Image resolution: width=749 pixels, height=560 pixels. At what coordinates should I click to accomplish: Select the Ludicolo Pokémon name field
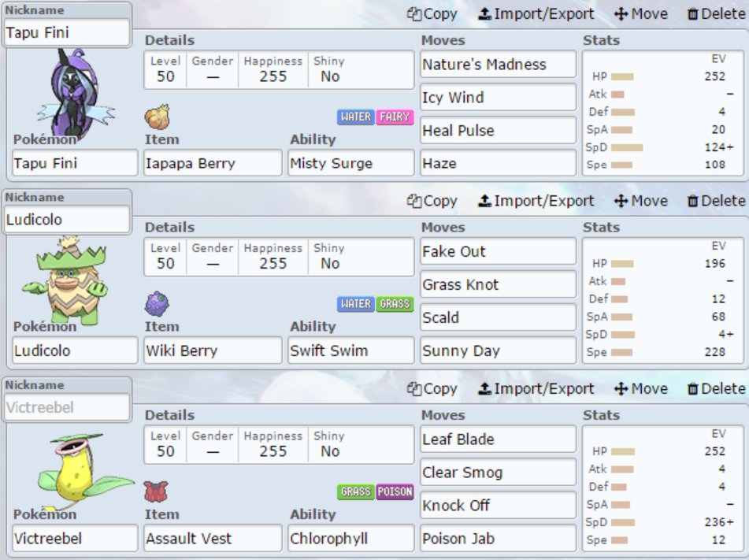(x=75, y=350)
